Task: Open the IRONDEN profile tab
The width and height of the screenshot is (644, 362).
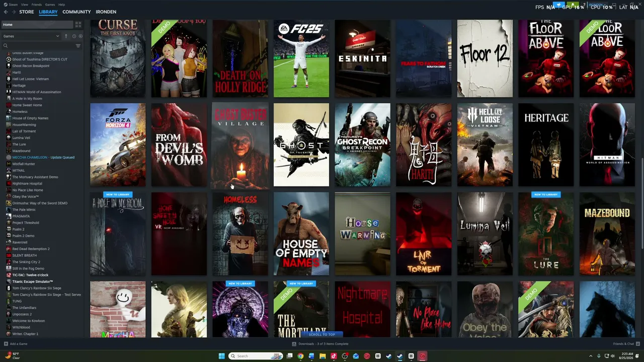Action: point(106,12)
